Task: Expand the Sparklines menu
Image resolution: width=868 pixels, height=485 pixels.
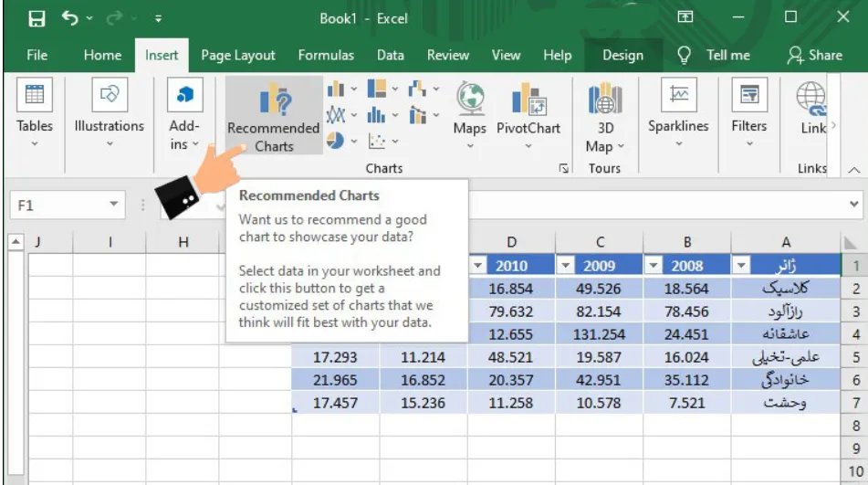Action: point(678,117)
